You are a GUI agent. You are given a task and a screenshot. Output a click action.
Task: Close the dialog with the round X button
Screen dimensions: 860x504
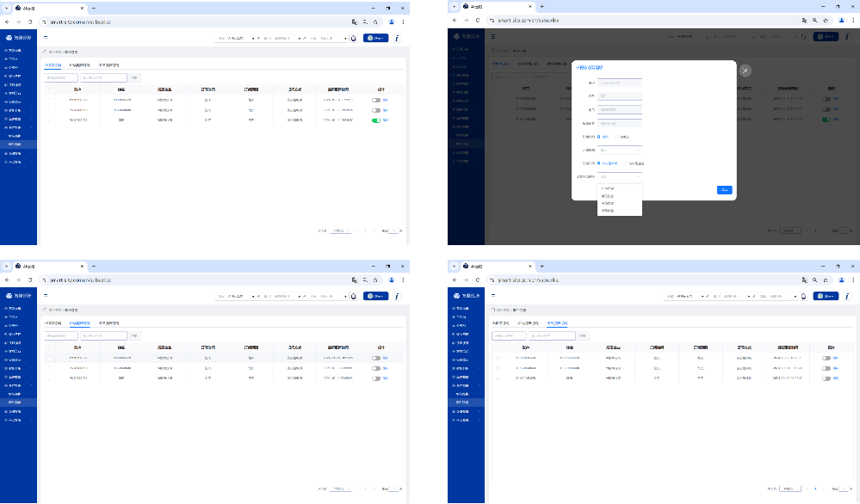746,71
